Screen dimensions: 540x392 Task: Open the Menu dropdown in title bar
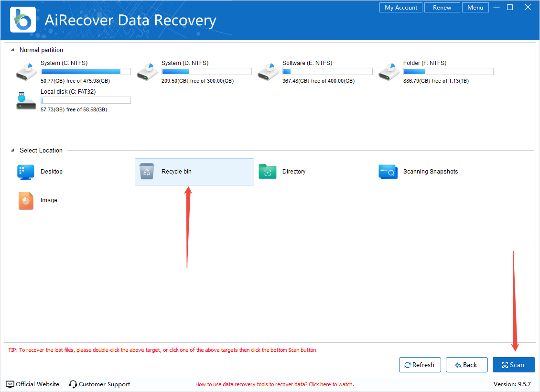(475, 8)
